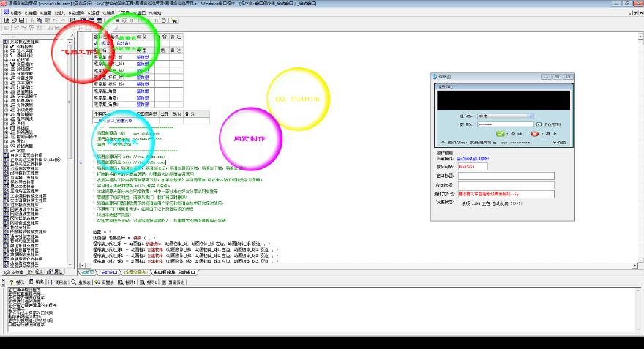This screenshot has height=349, width=644.
Task: Open the T.工具 menu
Action: (124, 13)
